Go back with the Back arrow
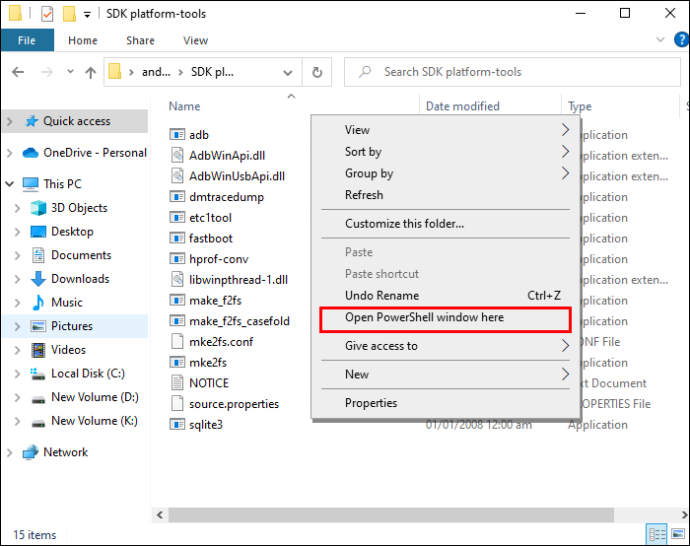This screenshot has height=546, width=690. pos(18,72)
